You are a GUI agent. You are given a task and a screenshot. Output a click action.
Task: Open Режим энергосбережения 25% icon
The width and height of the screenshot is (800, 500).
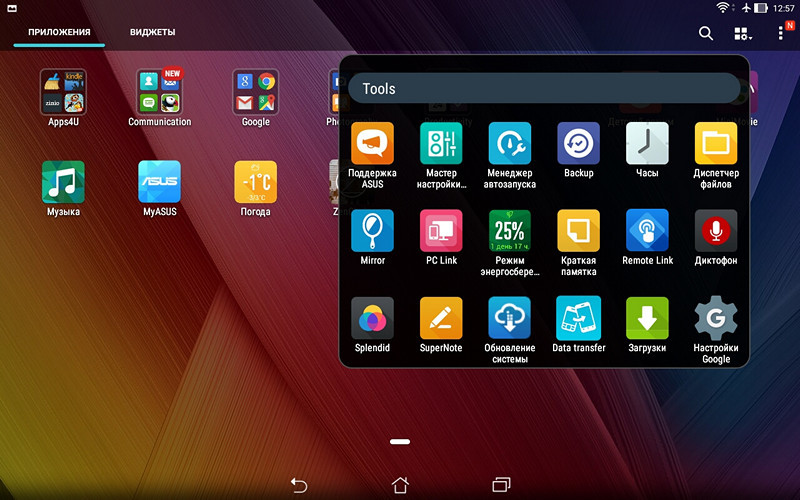(510, 231)
